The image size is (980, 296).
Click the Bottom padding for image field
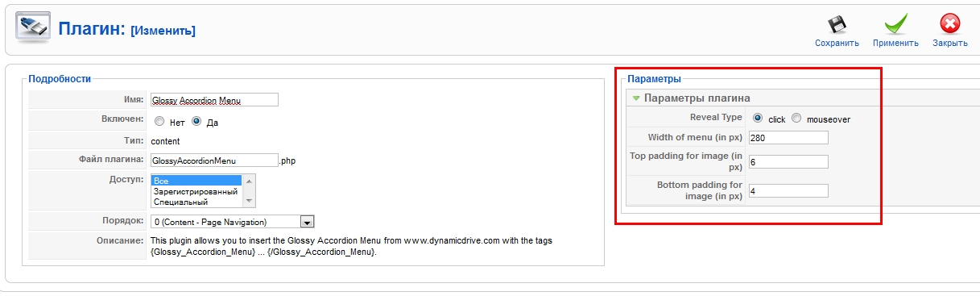coord(788,191)
